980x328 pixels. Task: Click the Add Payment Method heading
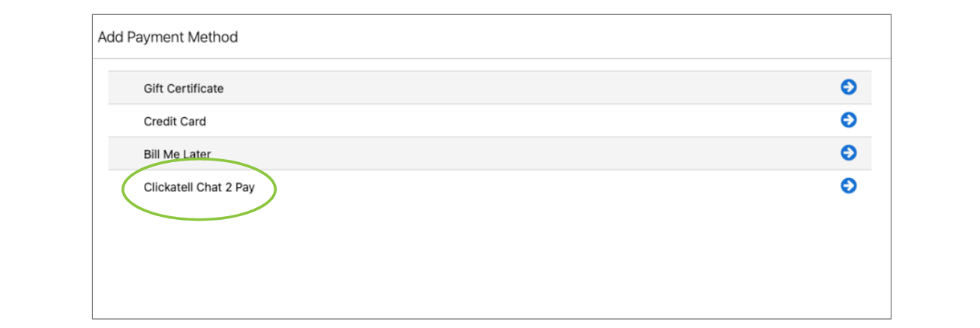tap(168, 37)
